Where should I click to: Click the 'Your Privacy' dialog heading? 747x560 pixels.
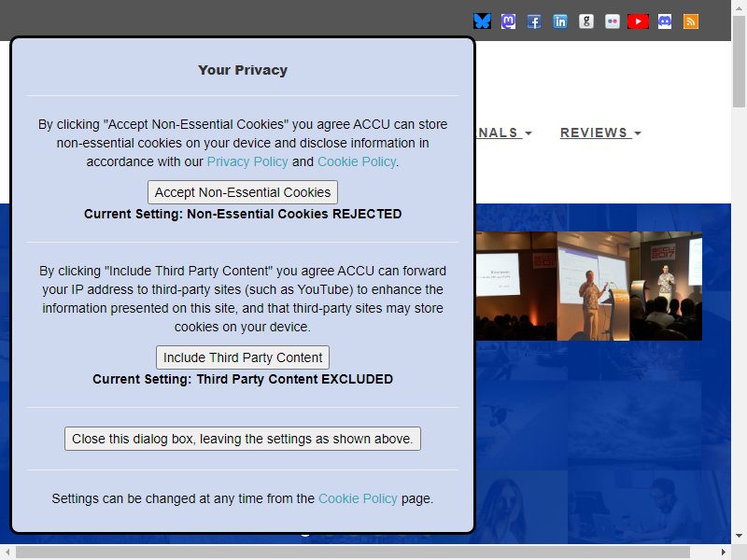[x=243, y=70]
